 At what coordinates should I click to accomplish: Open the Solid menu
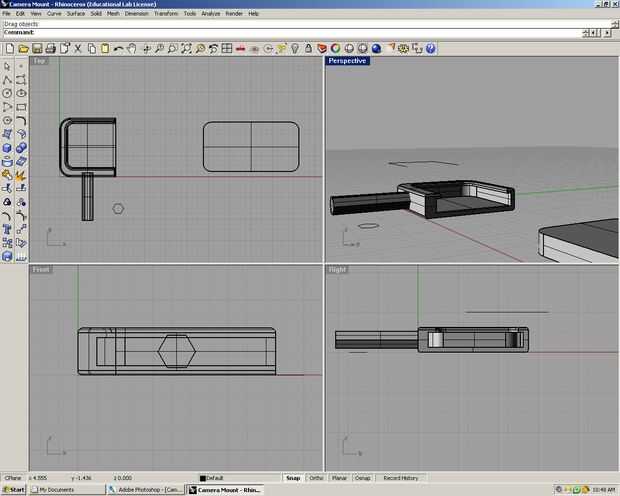tap(96, 13)
